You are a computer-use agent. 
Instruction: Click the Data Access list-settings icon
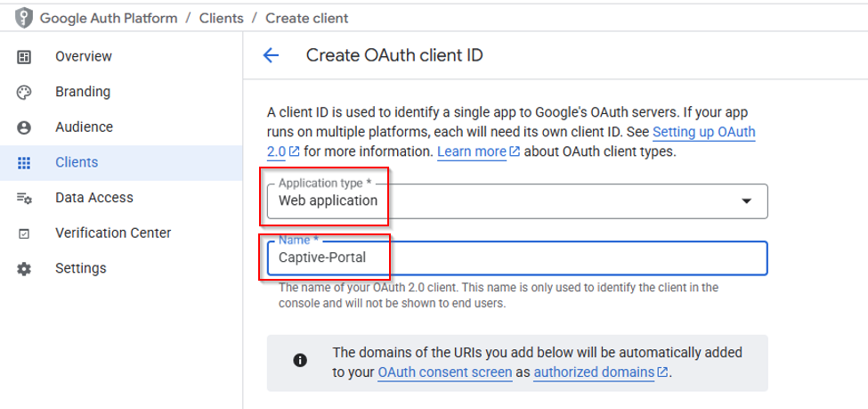[x=24, y=198]
